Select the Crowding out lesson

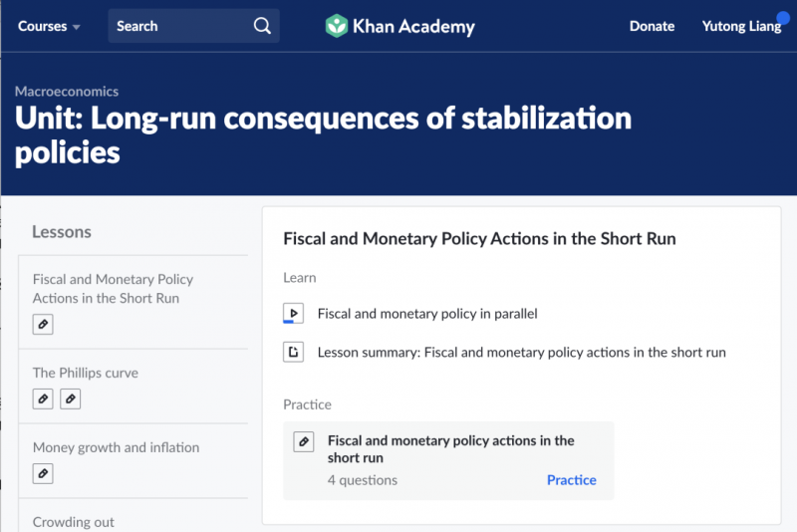pos(73,522)
